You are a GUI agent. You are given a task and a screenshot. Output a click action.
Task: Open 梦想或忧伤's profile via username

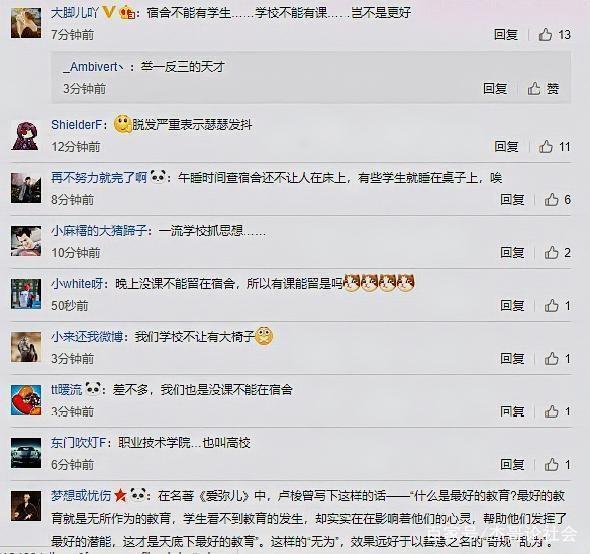(81, 495)
